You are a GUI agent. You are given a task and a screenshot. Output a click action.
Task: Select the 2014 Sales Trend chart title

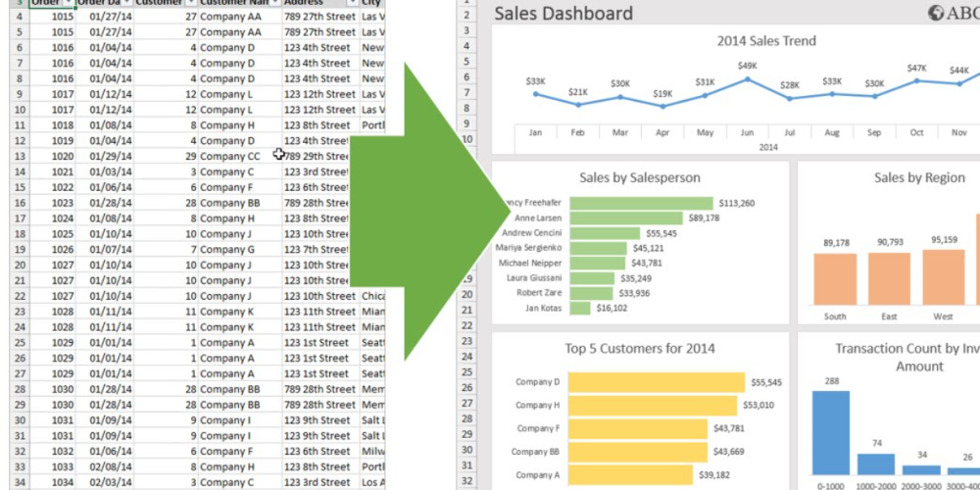pyautogui.click(x=765, y=41)
